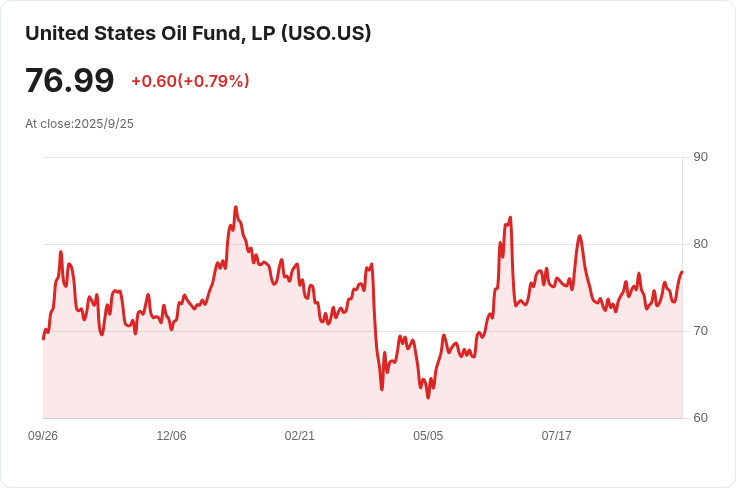The width and height of the screenshot is (736, 488).
Task: Click the chart line's highest peak
Action: click(235, 207)
